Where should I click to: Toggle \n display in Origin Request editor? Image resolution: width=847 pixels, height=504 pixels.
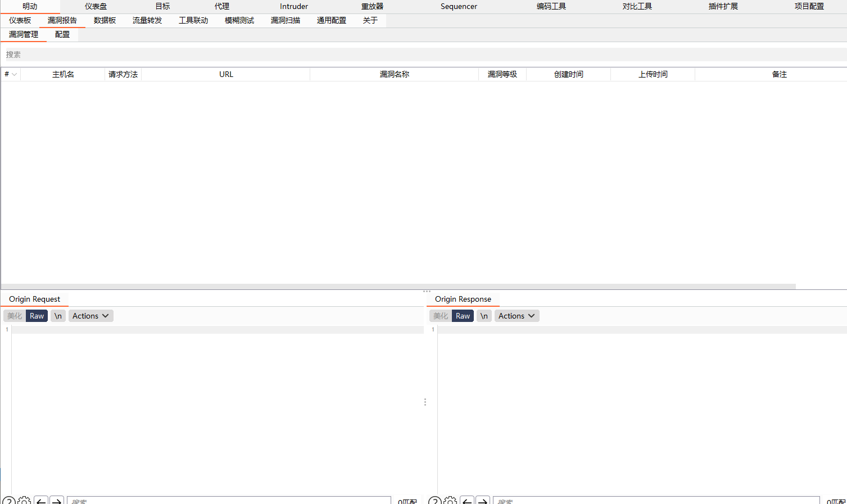tap(58, 316)
